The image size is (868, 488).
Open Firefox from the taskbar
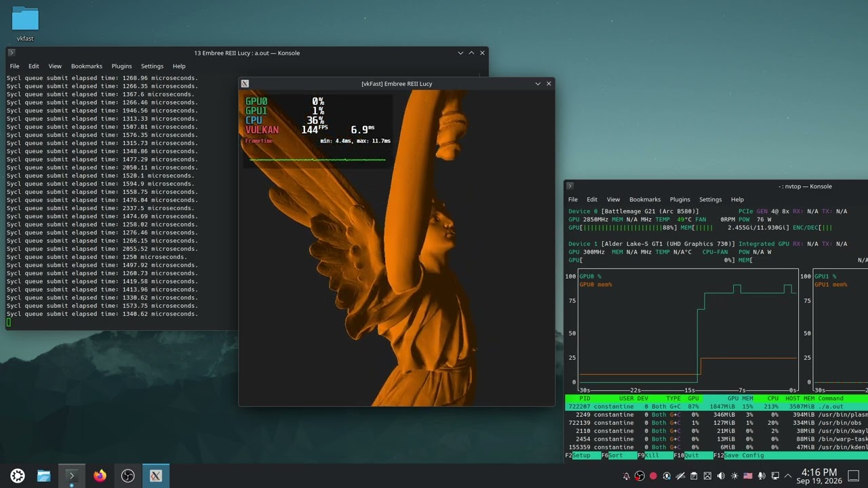point(100,476)
